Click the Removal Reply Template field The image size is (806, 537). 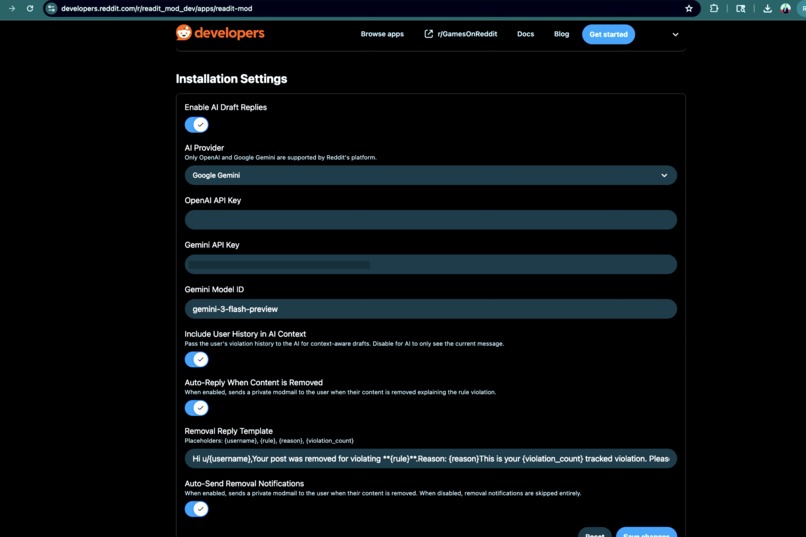point(430,458)
